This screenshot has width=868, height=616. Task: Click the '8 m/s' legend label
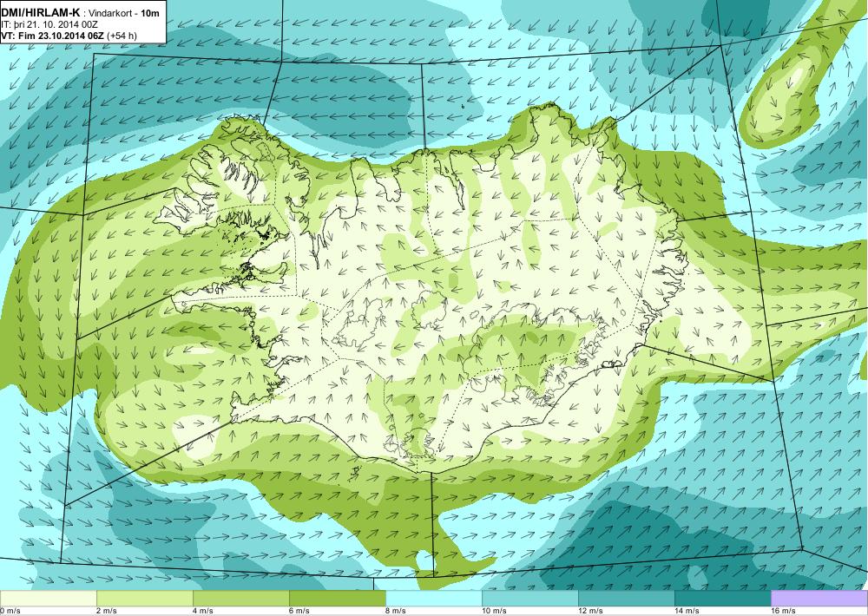click(396, 611)
